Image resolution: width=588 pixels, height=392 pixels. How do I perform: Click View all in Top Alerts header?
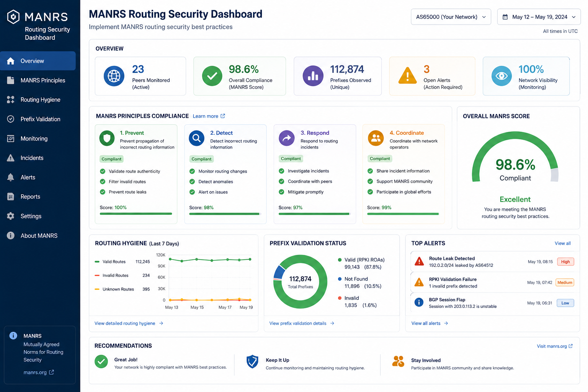tap(563, 243)
